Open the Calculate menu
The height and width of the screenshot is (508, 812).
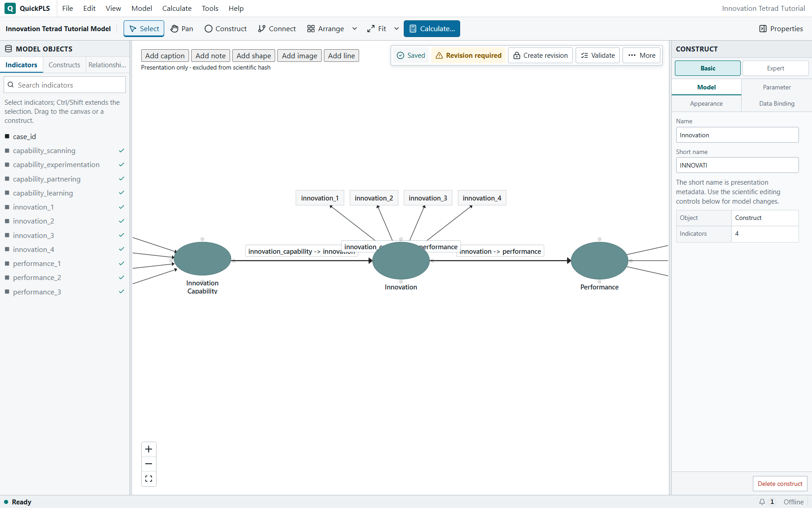pos(177,8)
